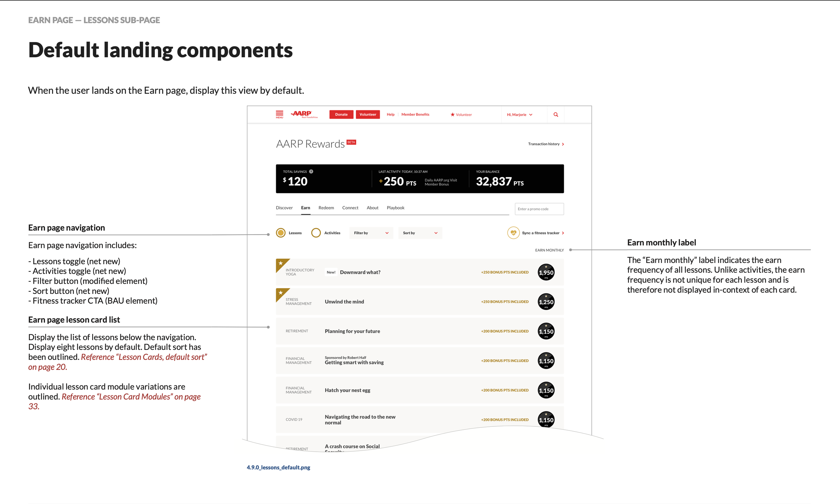
Task: Click the gold star ribbon on Stress Management card
Action: [282, 294]
